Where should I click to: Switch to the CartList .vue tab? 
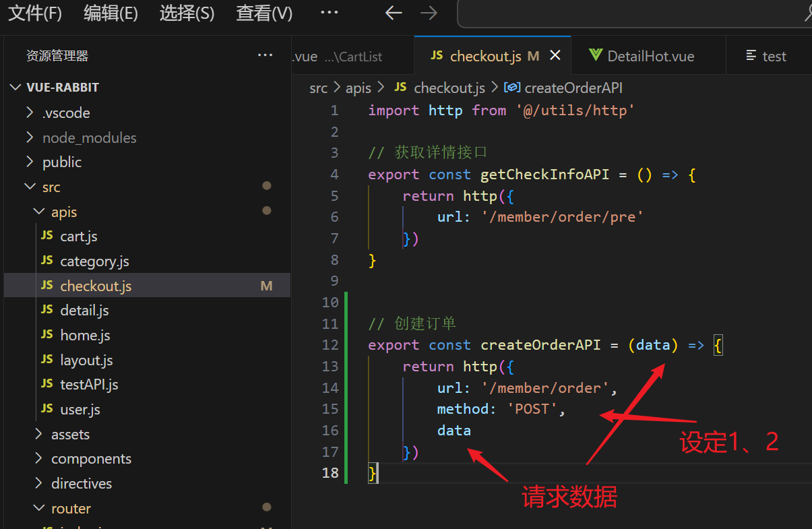coord(352,56)
